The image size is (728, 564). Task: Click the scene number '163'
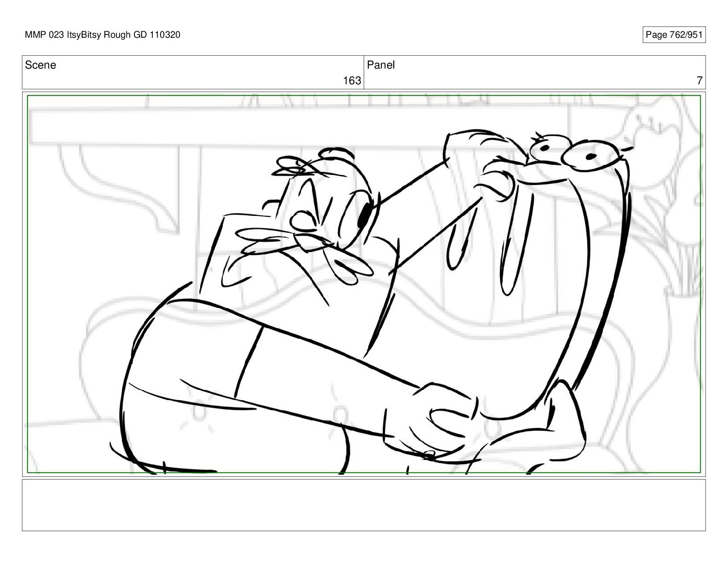click(x=352, y=81)
